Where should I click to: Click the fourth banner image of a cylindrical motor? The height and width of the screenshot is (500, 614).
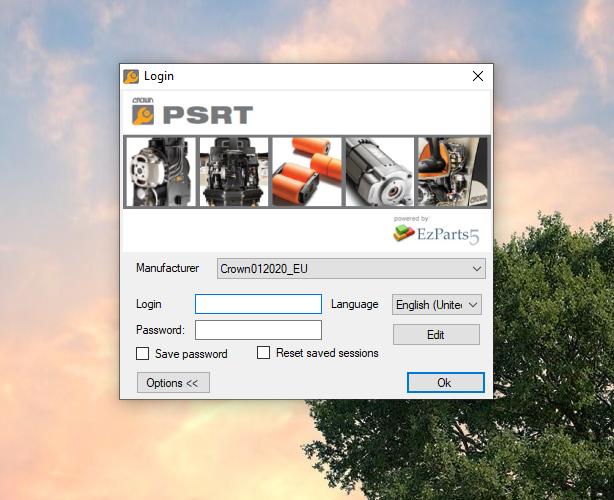click(x=379, y=171)
